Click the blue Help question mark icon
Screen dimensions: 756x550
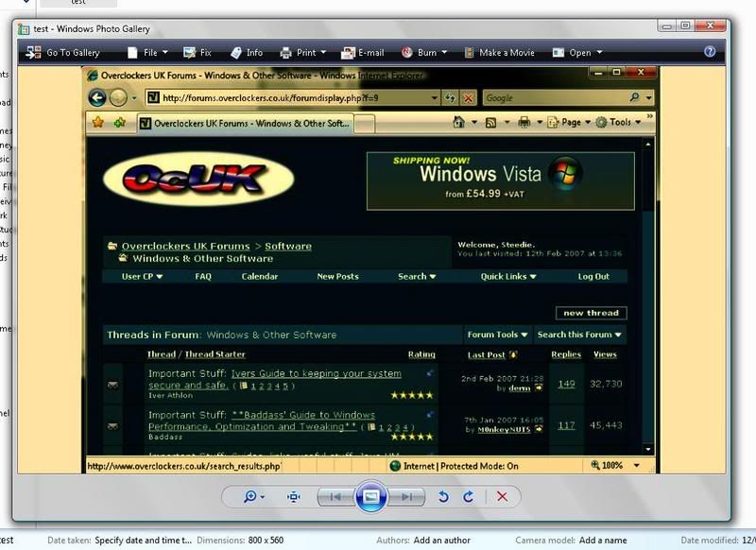(710, 52)
